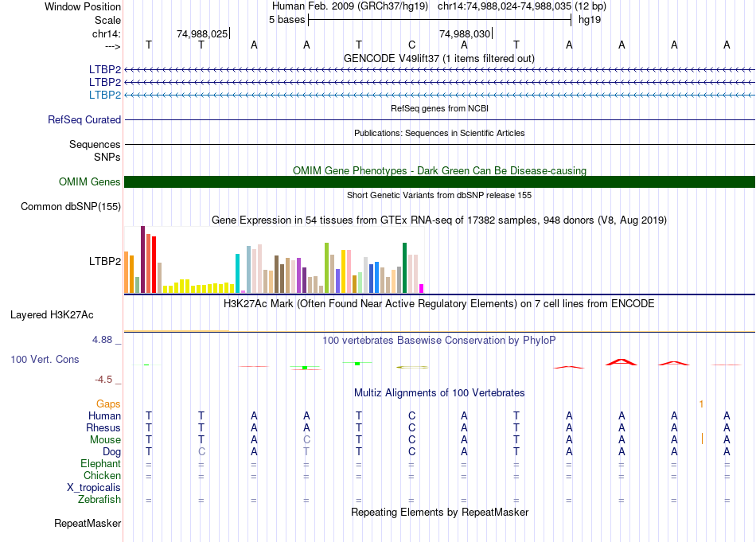The width and height of the screenshot is (756, 542).
Task: Click the Zebrafish species row label
Action: click(x=99, y=500)
